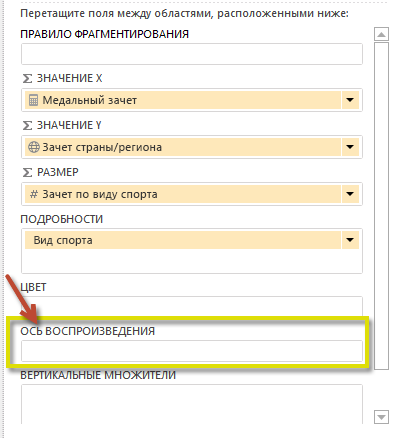Click the ПРАВИЛО ФРАГМЕНТИРОВАНИЯ label

click(x=105, y=34)
